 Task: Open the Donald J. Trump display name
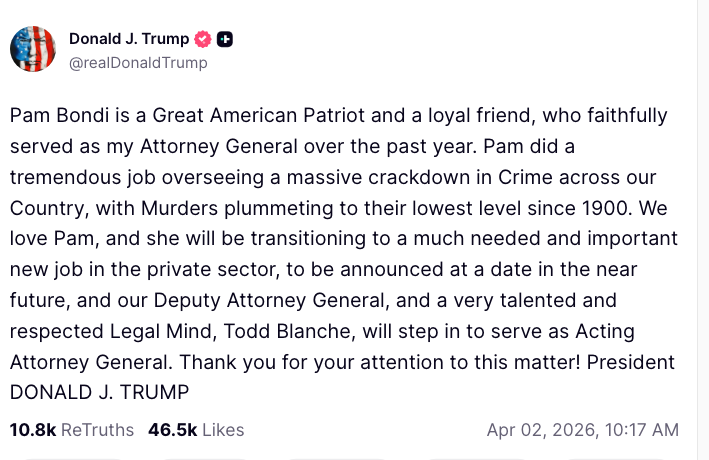coord(129,39)
